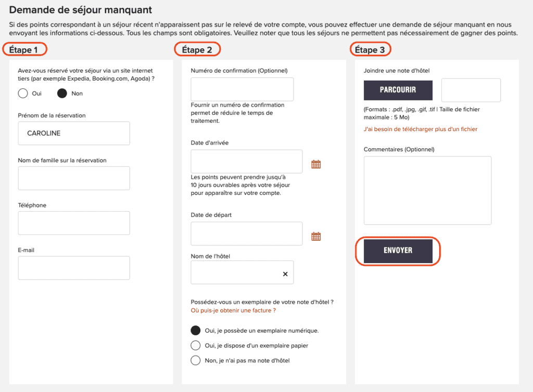Choose 'Oui, je possède un exemplaire numérique'
The width and height of the screenshot is (533, 392).
click(196, 330)
